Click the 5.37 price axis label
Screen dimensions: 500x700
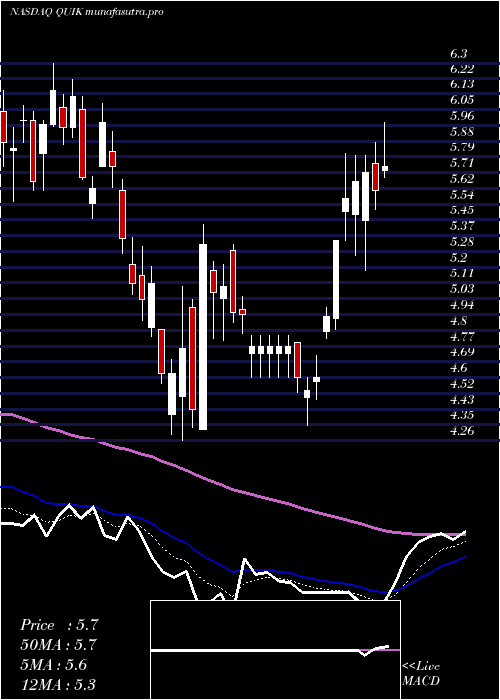click(x=462, y=226)
